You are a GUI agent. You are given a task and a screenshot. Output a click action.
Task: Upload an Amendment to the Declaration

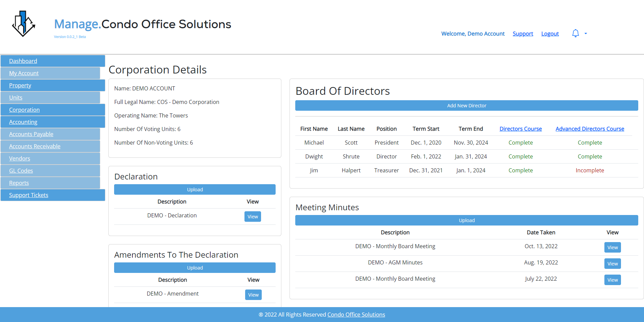pos(195,267)
